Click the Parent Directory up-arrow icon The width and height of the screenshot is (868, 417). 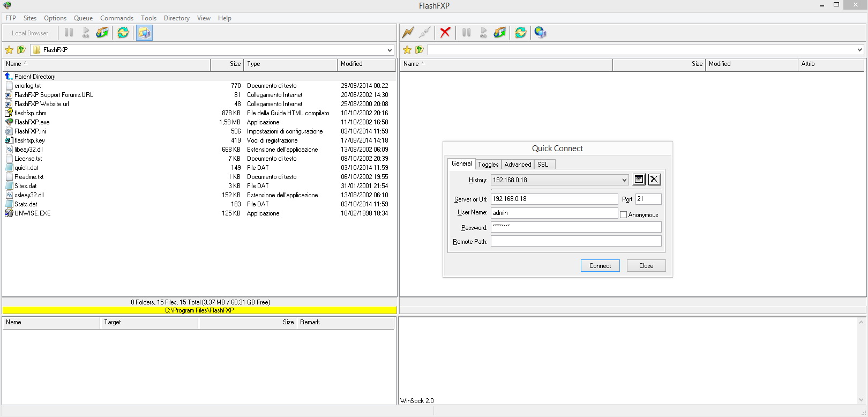(x=9, y=77)
